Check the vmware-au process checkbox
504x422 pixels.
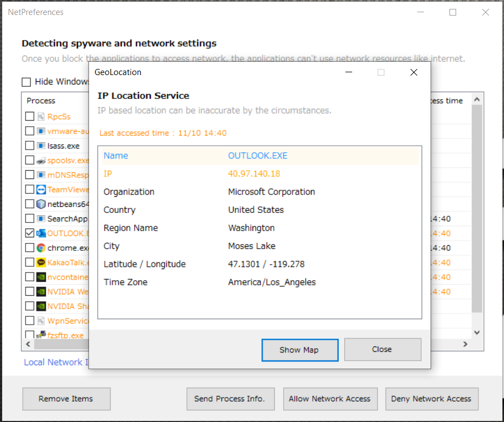click(x=29, y=131)
